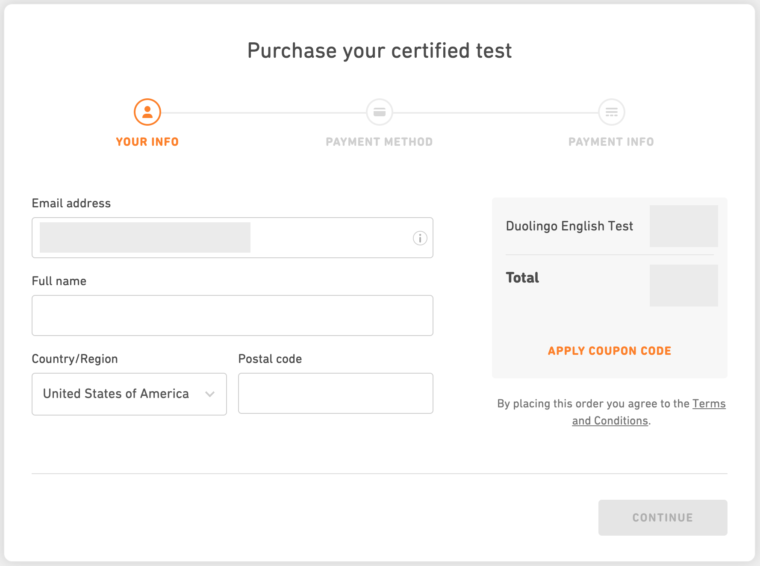Image resolution: width=760 pixels, height=566 pixels.
Task: Click the person icon for Your Info step
Action: point(147,111)
